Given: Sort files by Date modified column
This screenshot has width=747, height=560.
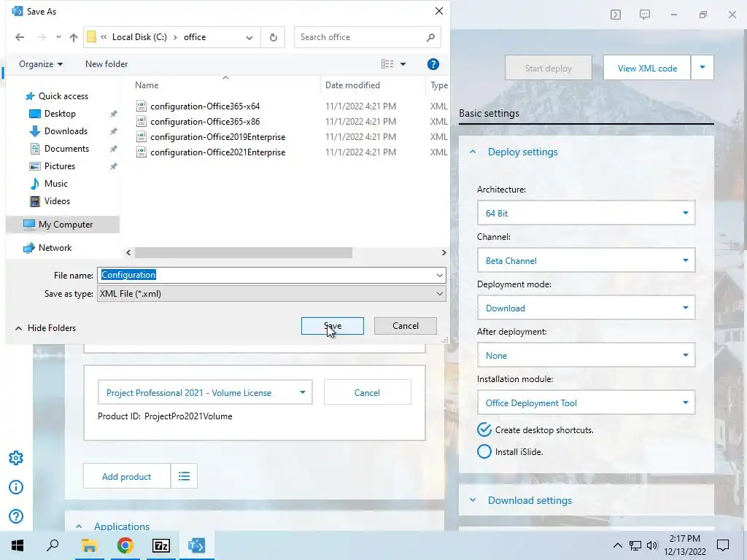Looking at the screenshot, I should point(352,85).
